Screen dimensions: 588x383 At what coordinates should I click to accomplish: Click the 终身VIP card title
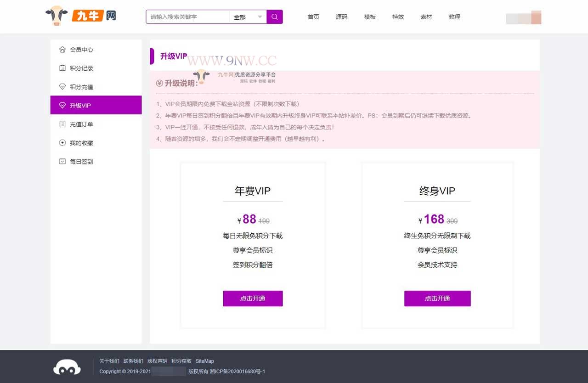pos(437,191)
